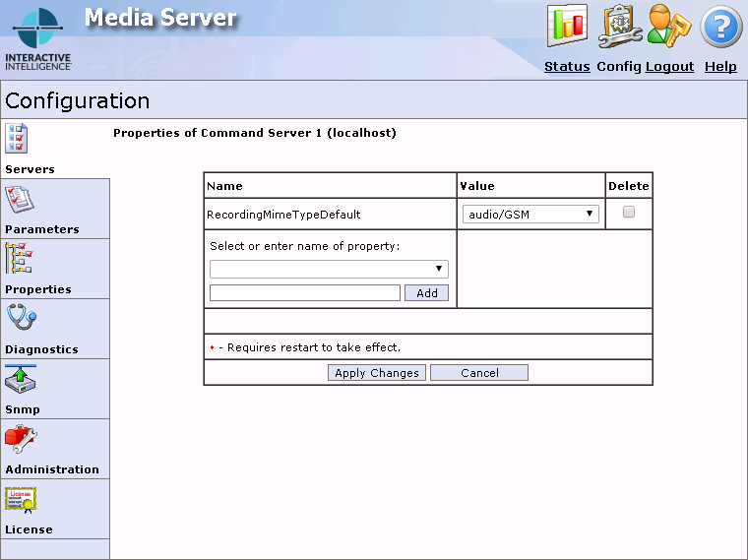Open Administration toolbox icon
748x560 pixels.
click(x=21, y=439)
